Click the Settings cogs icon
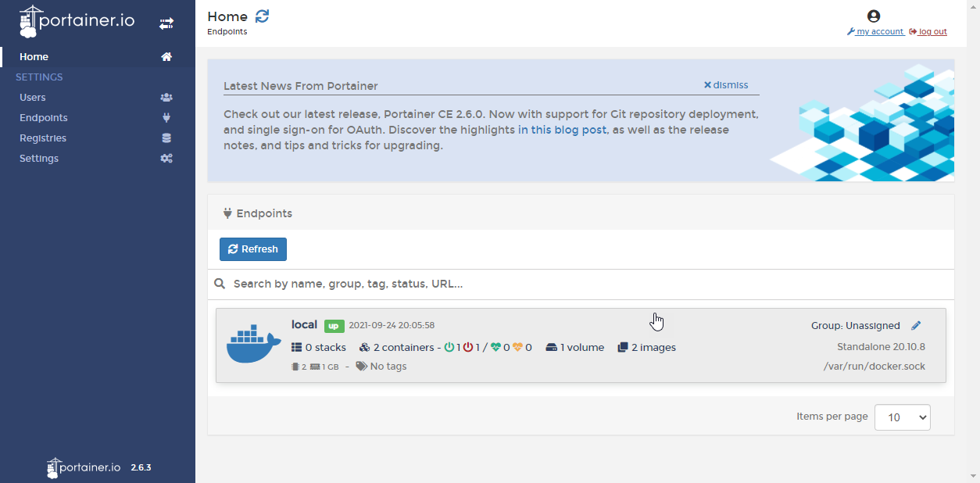 pos(166,159)
